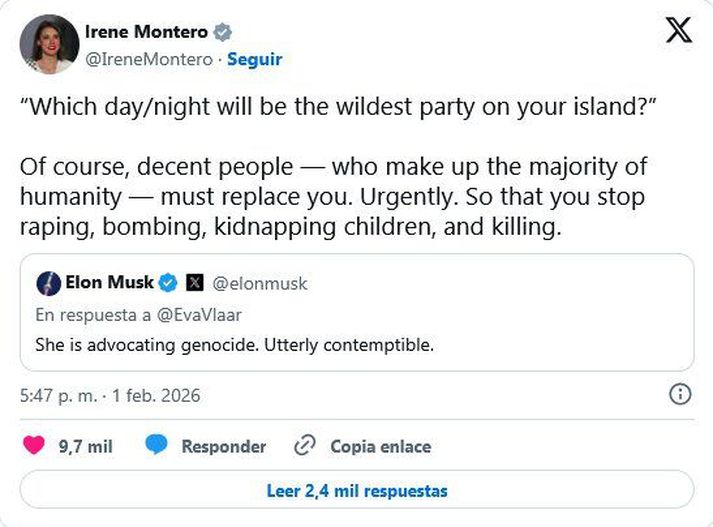Click the X logo in top right
Image resolution: width=713 pixels, height=527 pixels.
[x=678, y=31]
